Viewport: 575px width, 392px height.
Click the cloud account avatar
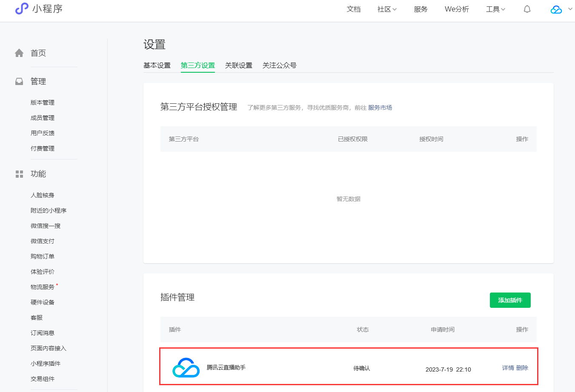[556, 9]
